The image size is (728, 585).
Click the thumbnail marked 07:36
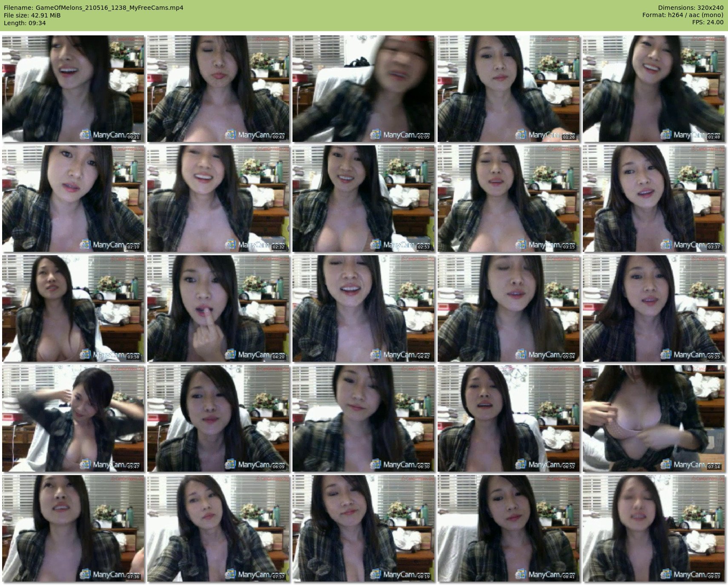pyautogui.click(x=73, y=528)
